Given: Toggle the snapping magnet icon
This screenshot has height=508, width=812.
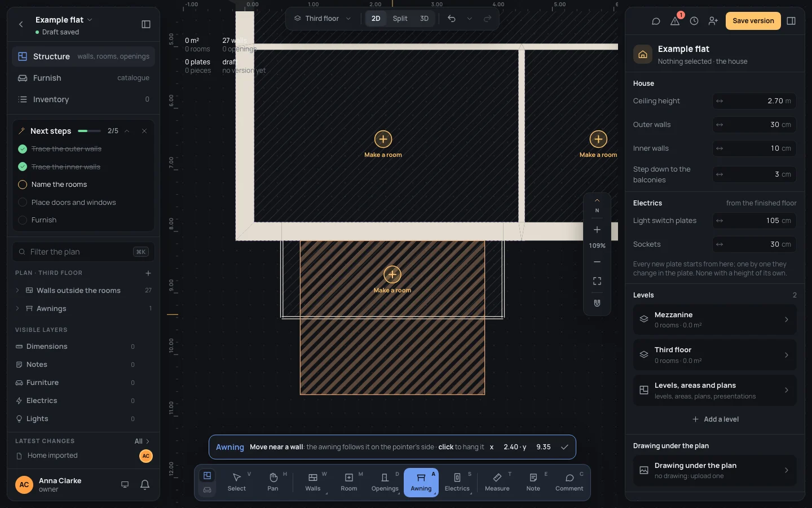Looking at the screenshot, I should pos(597,303).
